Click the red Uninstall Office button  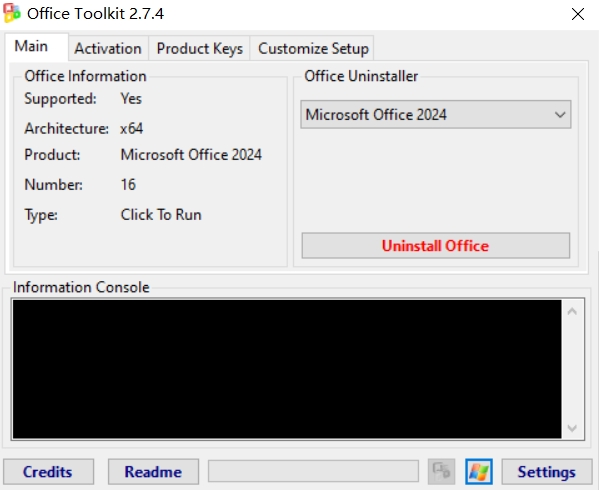435,246
